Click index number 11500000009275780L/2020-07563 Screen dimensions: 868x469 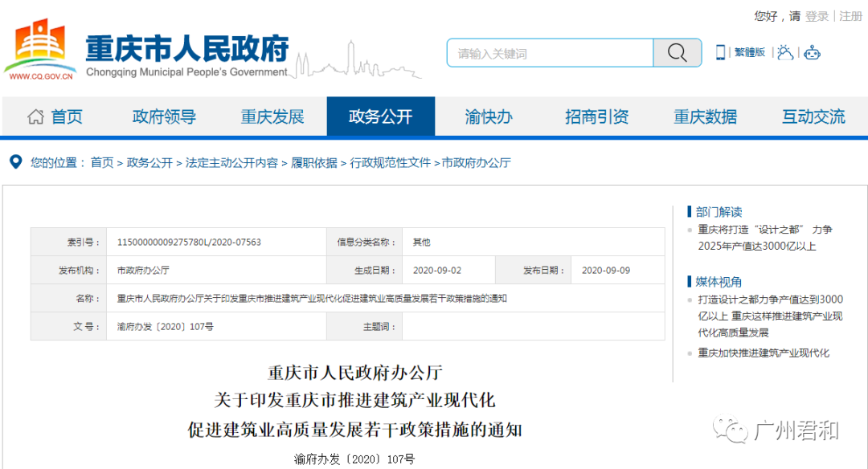[189, 243]
